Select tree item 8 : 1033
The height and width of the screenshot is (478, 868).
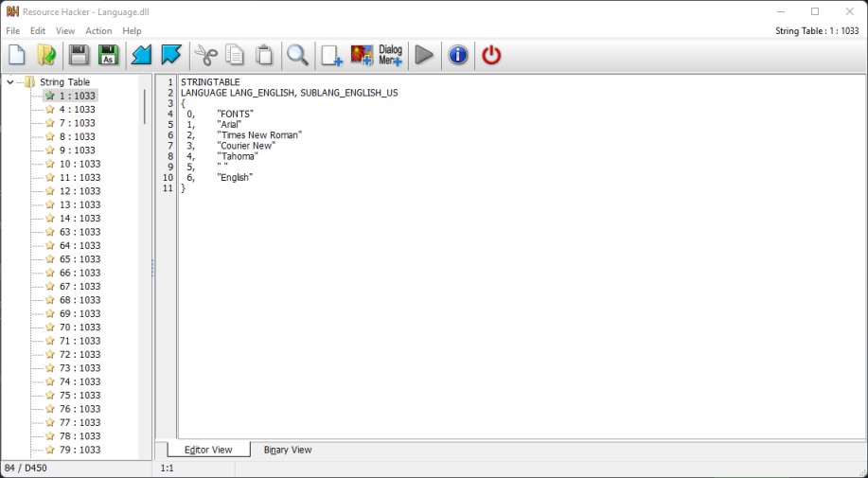77,136
